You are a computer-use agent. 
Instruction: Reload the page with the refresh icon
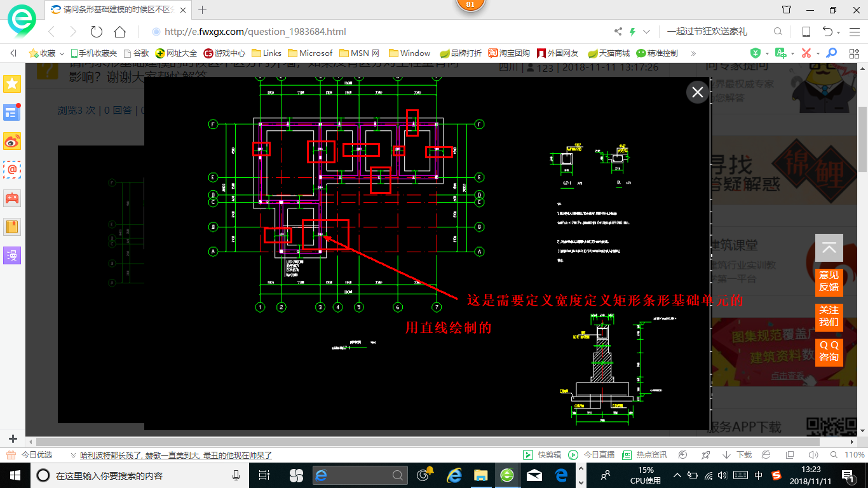97,32
